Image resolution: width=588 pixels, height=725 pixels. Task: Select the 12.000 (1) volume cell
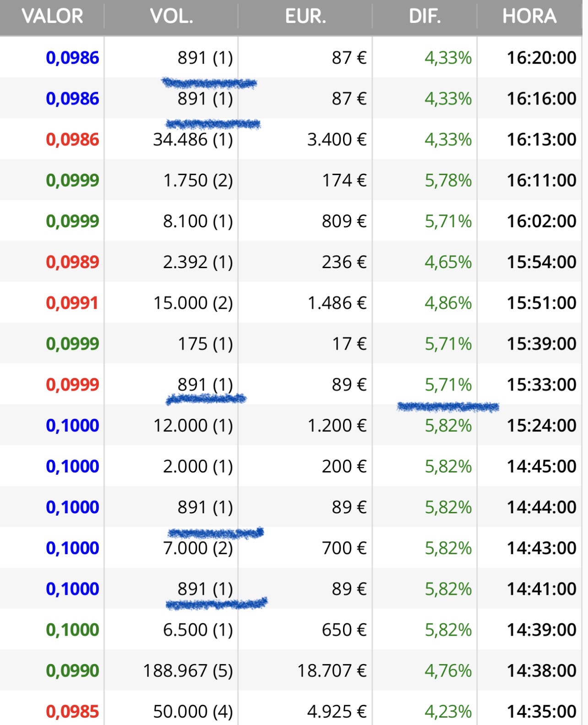(x=193, y=425)
